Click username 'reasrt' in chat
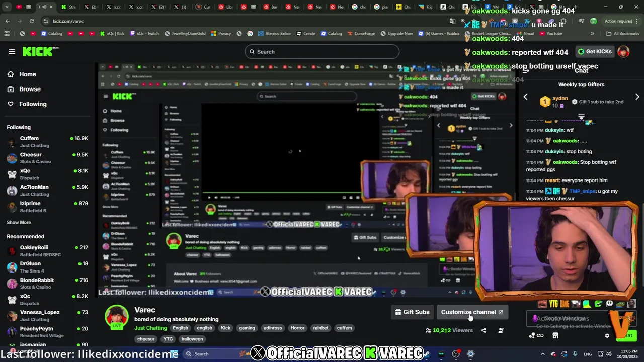The image size is (644, 362). [x=552, y=180]
